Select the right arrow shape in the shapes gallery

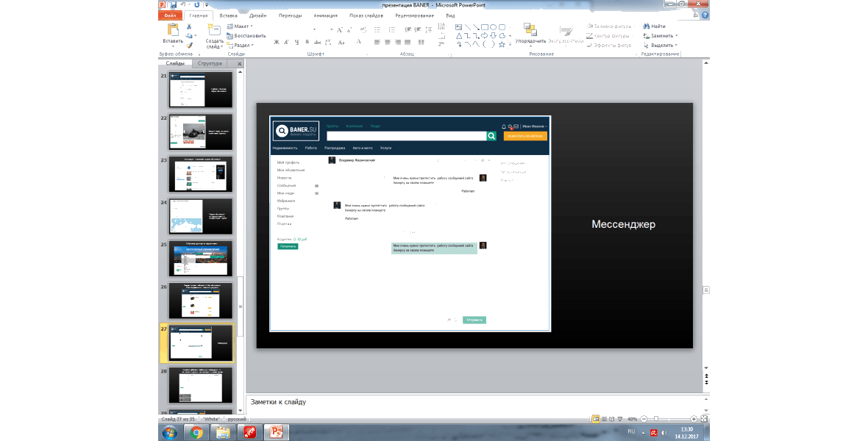(484, 35)
